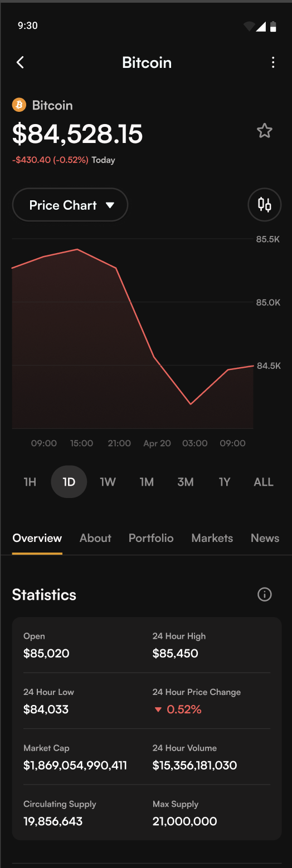Tap the battery status icon
The width and height of the screenshot is (292, 868).
[x=273, y=26]
